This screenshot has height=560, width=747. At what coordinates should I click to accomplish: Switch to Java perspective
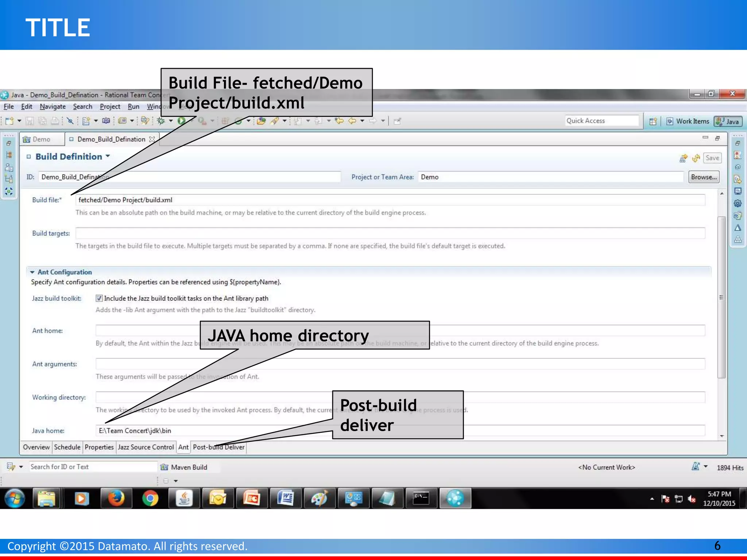tap(728, 121)
